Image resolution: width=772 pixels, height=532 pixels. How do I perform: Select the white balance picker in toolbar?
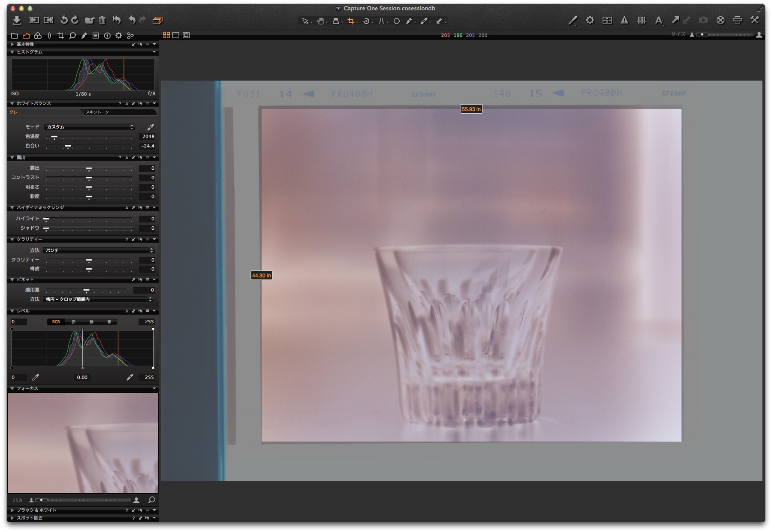tap(424, 21)
